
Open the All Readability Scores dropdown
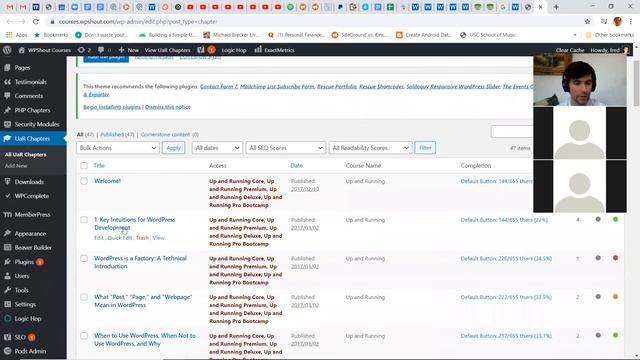click(x=370, y=148)
